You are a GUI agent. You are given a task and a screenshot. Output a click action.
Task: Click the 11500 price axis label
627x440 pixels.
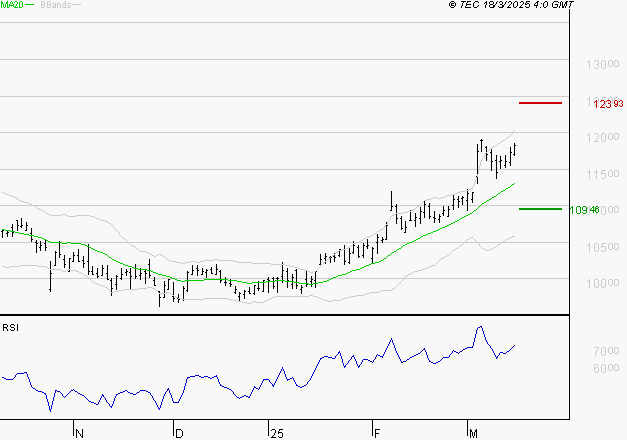click(x=603, y=174)
